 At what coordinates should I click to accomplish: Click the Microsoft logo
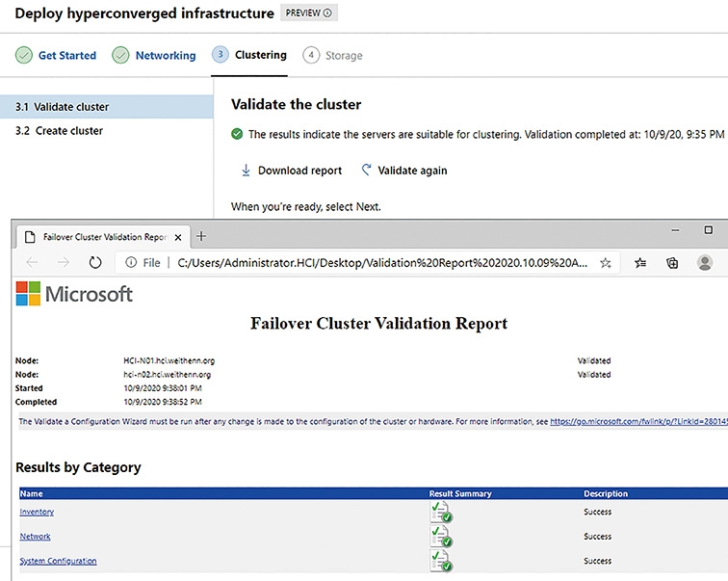click(x=74, y=294)
